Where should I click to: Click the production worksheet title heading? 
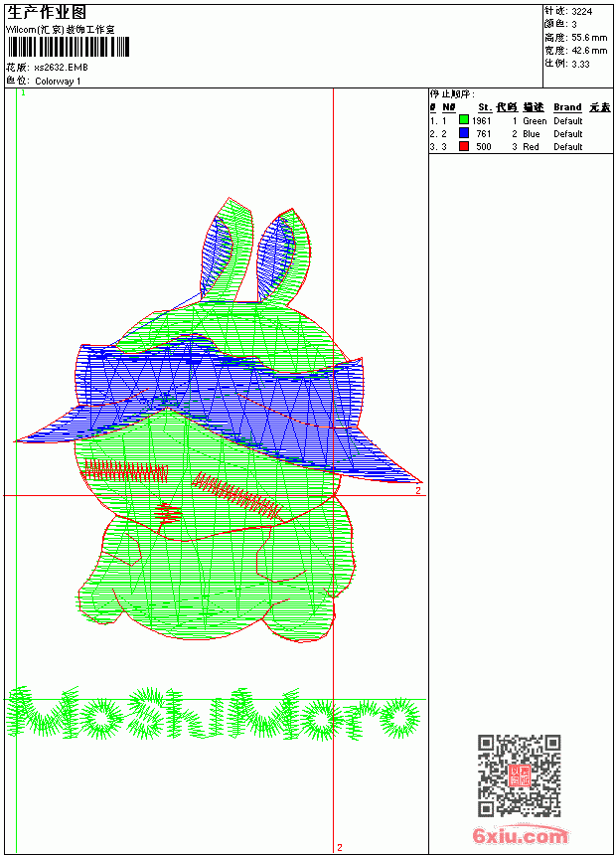point(47,13)
